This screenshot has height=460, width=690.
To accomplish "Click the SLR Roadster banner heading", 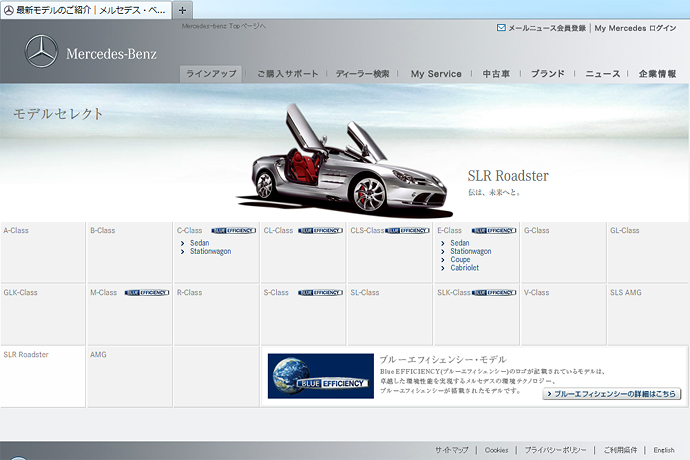I will pos(508,176).
